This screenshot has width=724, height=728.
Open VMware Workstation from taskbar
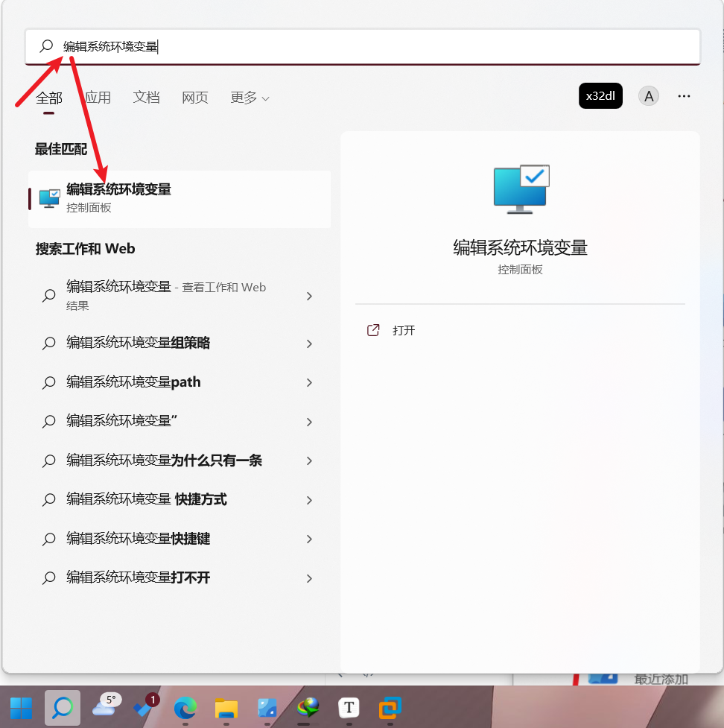[x=390, y=708]
